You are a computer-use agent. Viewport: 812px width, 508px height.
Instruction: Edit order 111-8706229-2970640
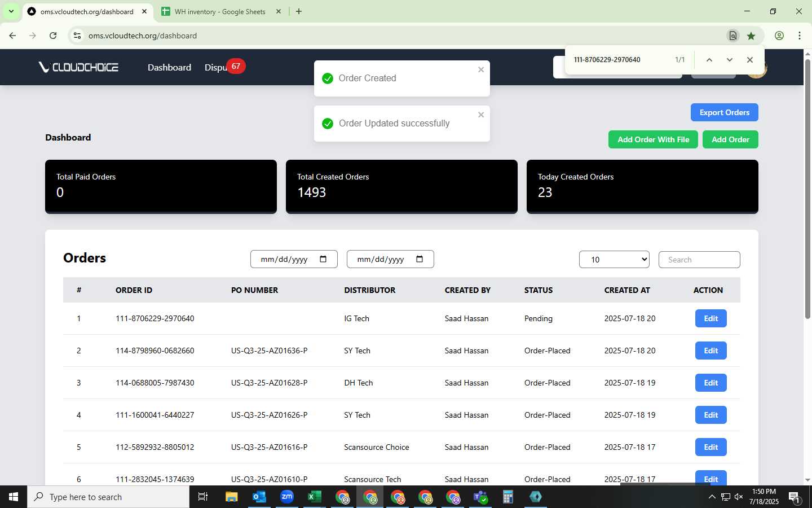710,318
